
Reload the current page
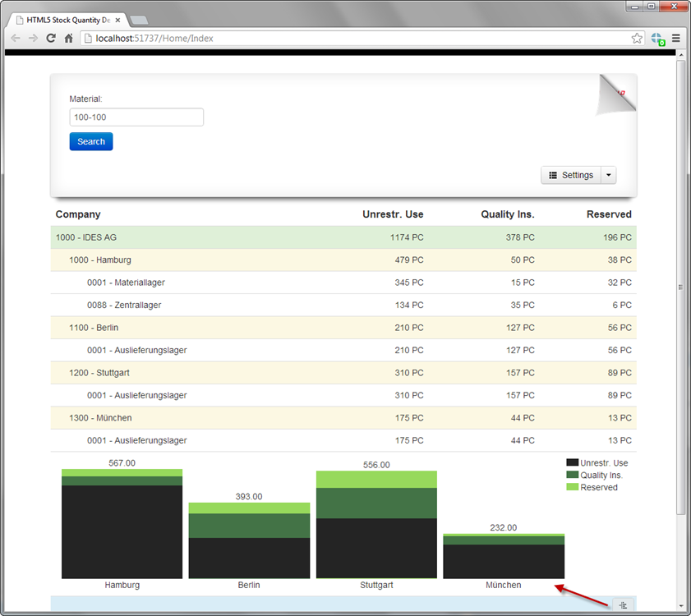51,38
